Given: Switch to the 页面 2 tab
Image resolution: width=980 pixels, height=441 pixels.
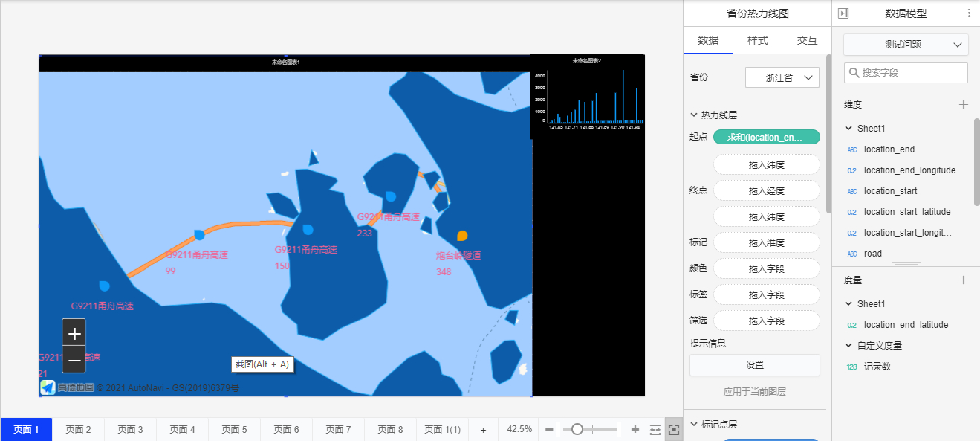Looking at the screenshot, I should [x=78, y=430].
